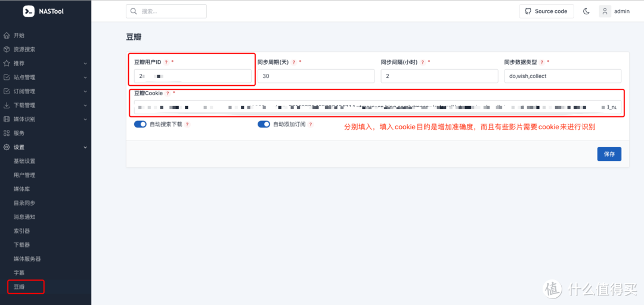Click the GitHub Source code button
Image resolution: width=644 pixels, height=305 pixels.
546,11
